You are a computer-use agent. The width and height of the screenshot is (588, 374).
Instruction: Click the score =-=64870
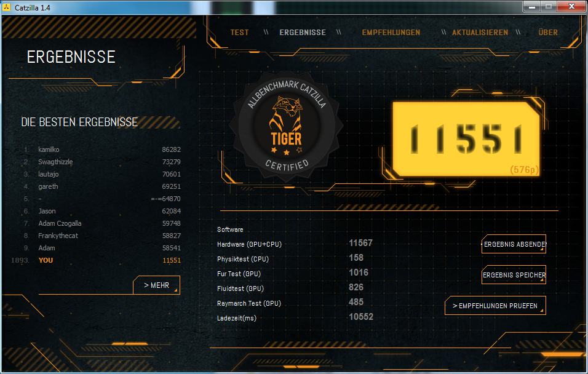tap(165, 199)
